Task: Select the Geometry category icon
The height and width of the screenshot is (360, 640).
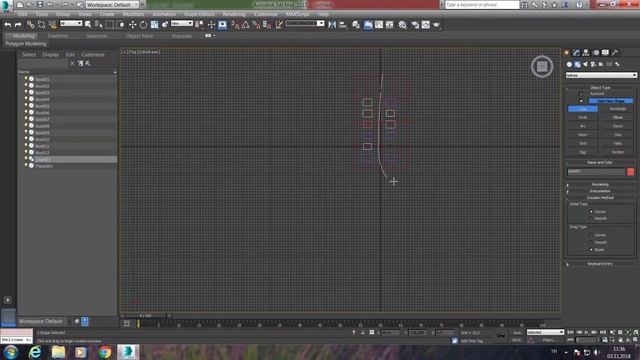Action: coord(569,64)
